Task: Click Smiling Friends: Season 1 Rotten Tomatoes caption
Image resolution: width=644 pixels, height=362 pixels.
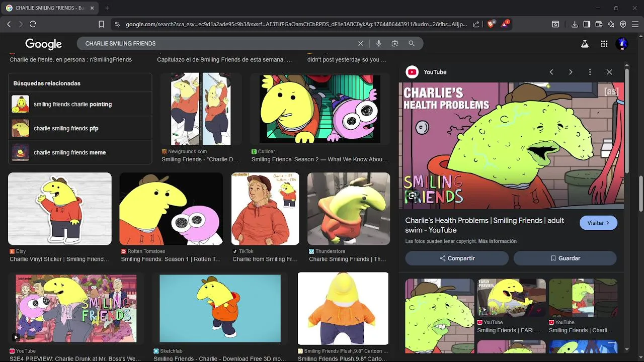Action: coord(171,259)
